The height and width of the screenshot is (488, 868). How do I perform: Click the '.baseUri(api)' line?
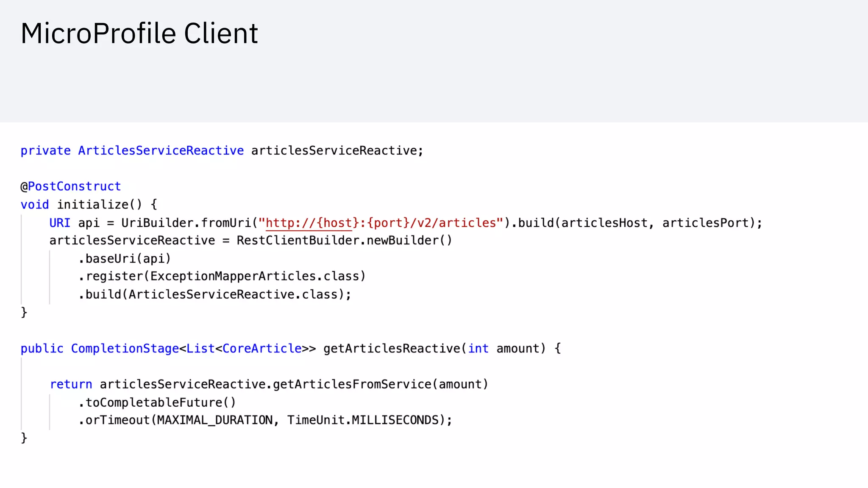click(x=125, y=259)
